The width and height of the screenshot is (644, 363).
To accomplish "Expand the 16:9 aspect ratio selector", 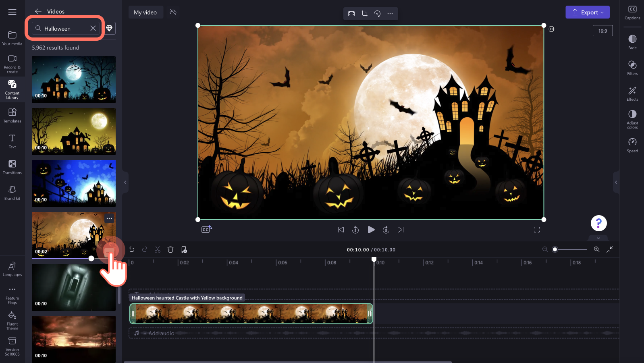I will pyautogui.click(x=602, y=31).
